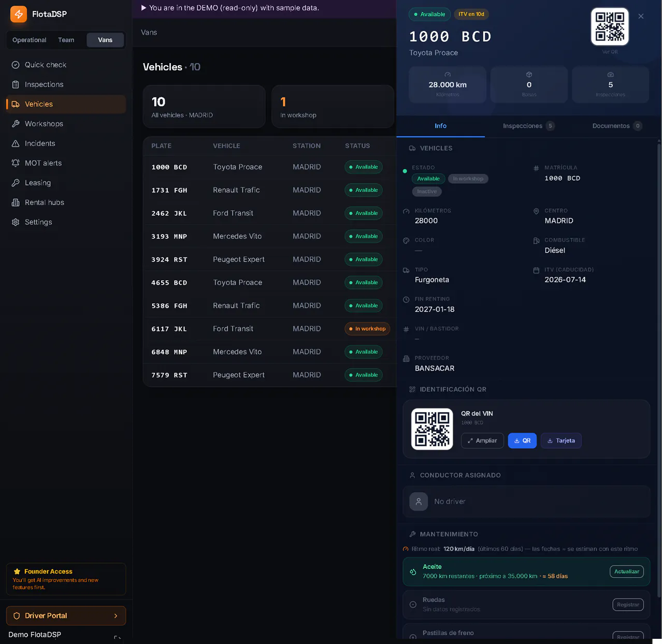Click the No driver assigned field
The image size is (662, 644).
[526, 502]
